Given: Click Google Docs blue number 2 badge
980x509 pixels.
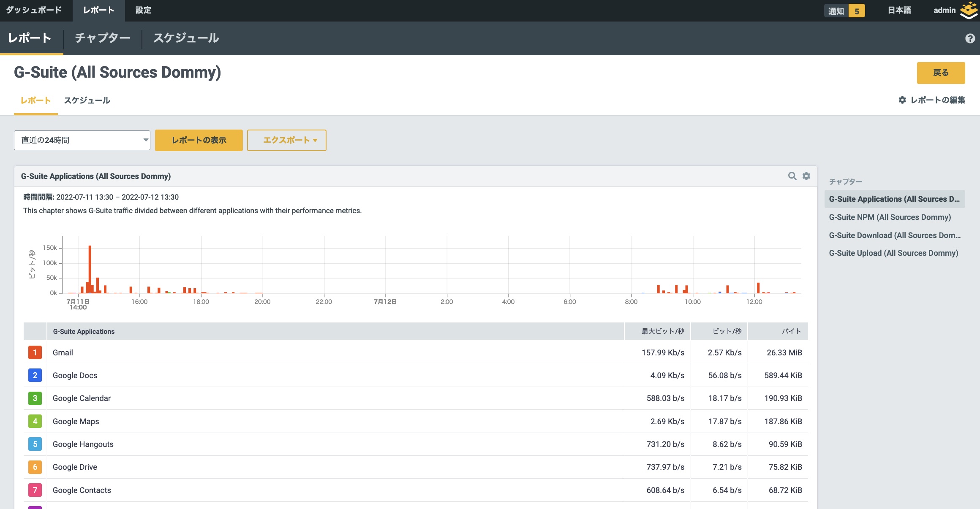Looking at the screenshot, I should point(35,375).
